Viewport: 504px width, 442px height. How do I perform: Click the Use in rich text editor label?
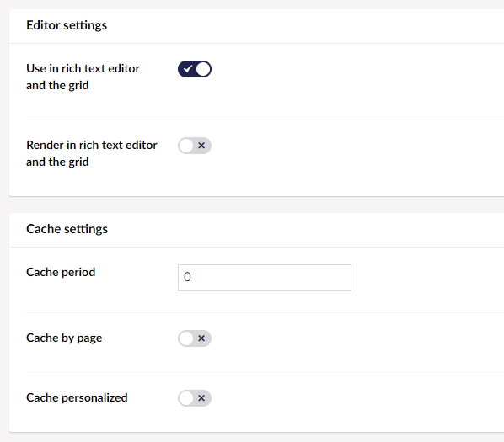(83, 77)
